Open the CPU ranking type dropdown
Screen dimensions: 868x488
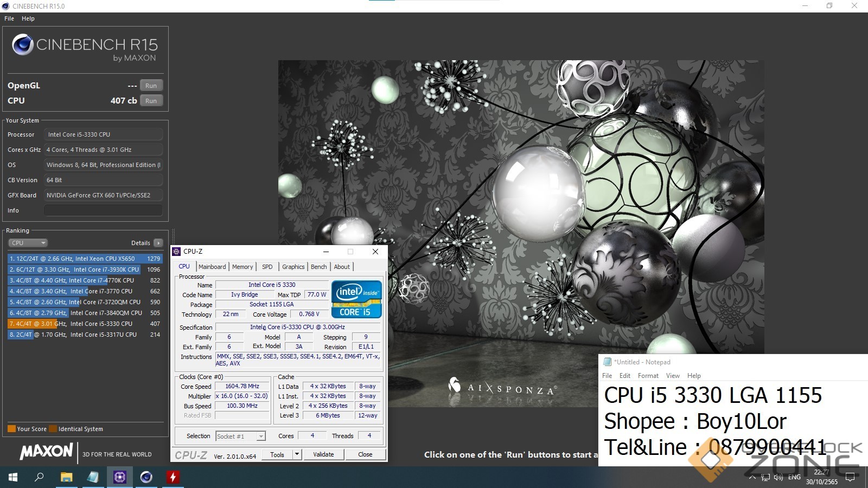click(28, 243)
